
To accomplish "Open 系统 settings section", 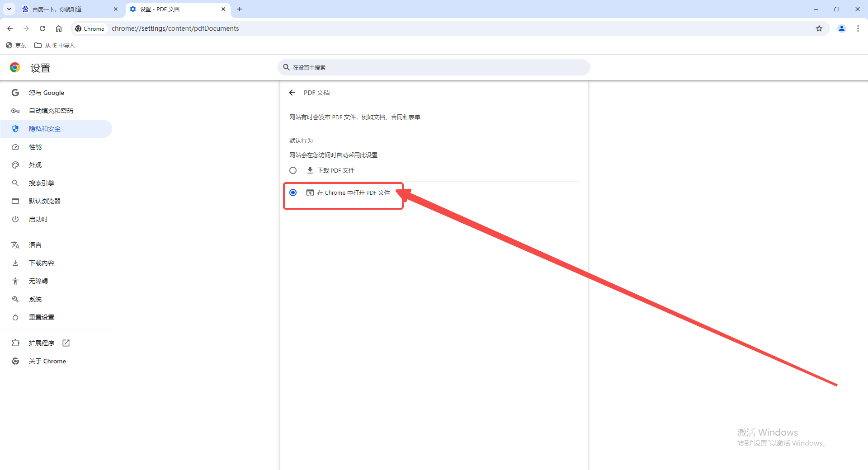I will tap(57, 299).
